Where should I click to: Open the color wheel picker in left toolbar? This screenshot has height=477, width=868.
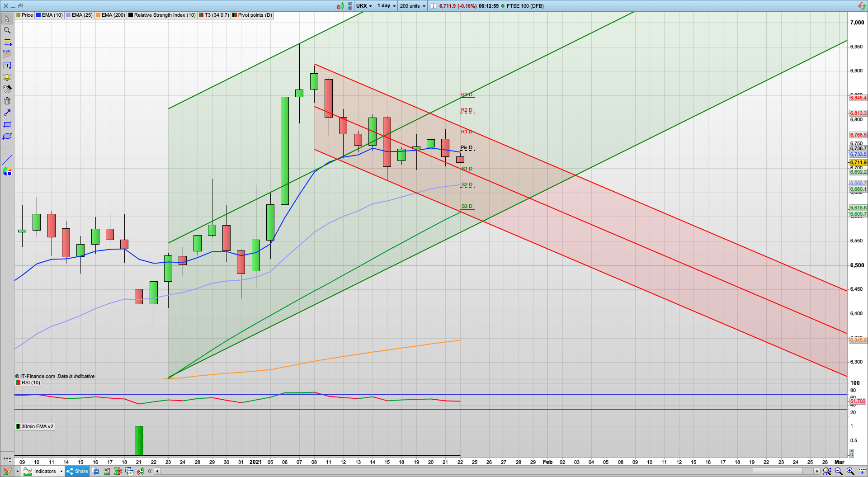(7, 171)
